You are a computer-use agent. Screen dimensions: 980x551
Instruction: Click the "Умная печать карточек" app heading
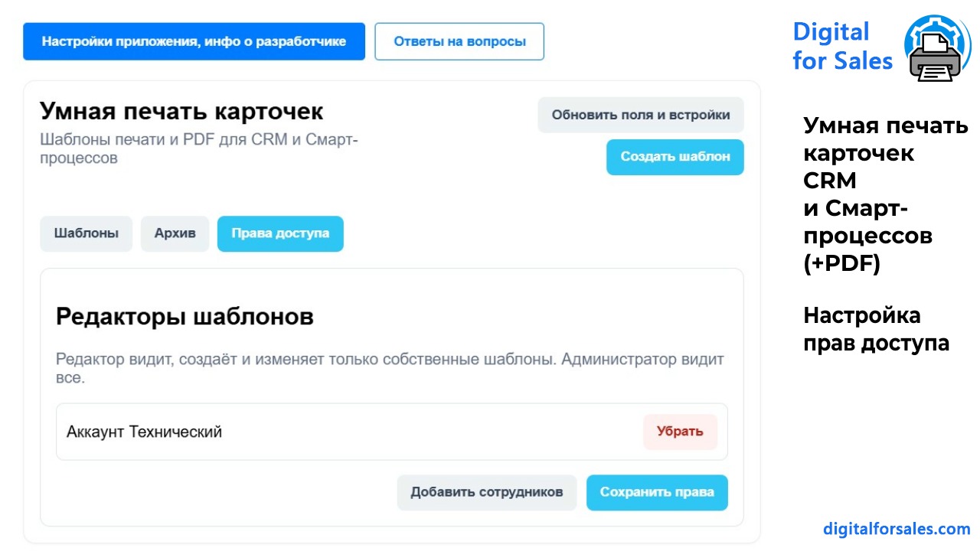181,112
